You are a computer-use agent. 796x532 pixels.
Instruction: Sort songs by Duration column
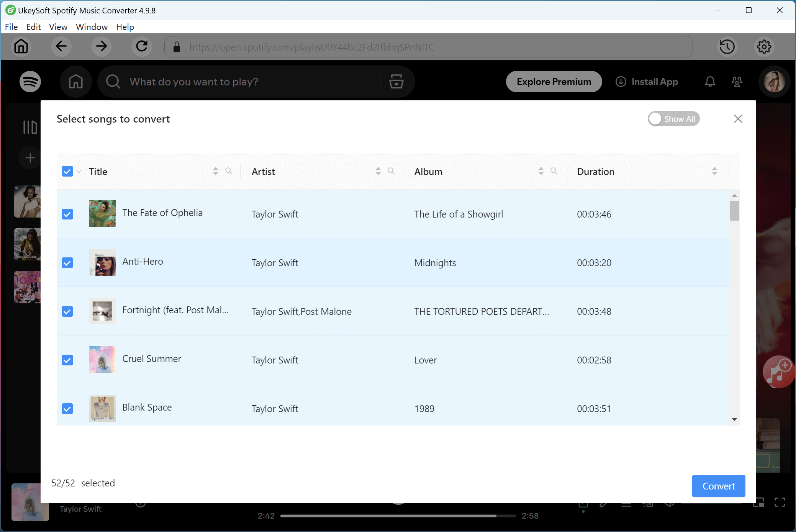714,171
